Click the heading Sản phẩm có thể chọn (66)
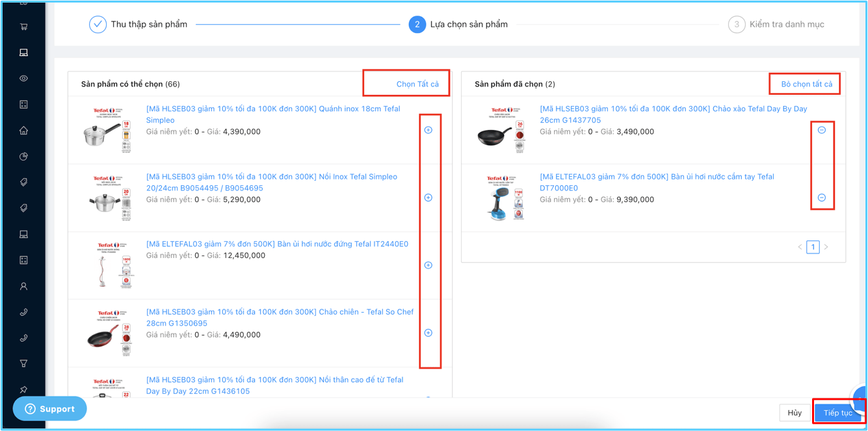Screen dimensions: 868x431 pos(131,84)
